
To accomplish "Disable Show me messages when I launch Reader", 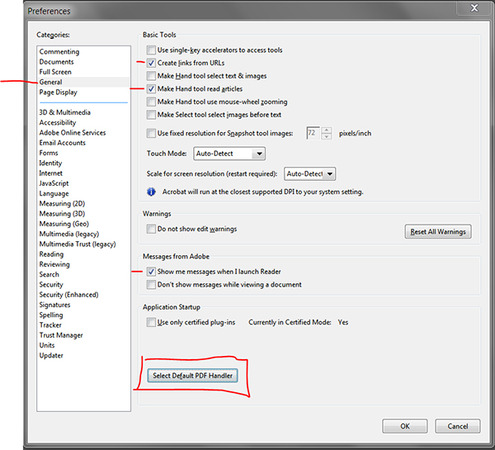I will pos(151,272).
